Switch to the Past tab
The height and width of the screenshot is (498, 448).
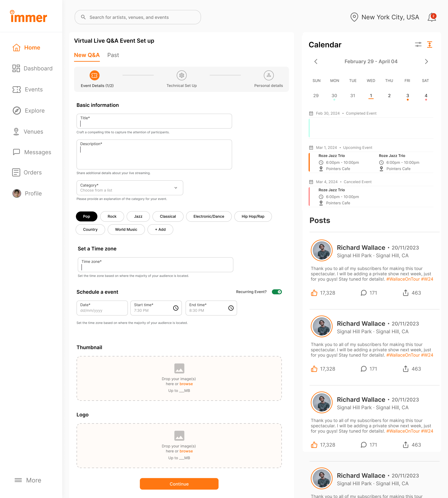tap(113, 55)
